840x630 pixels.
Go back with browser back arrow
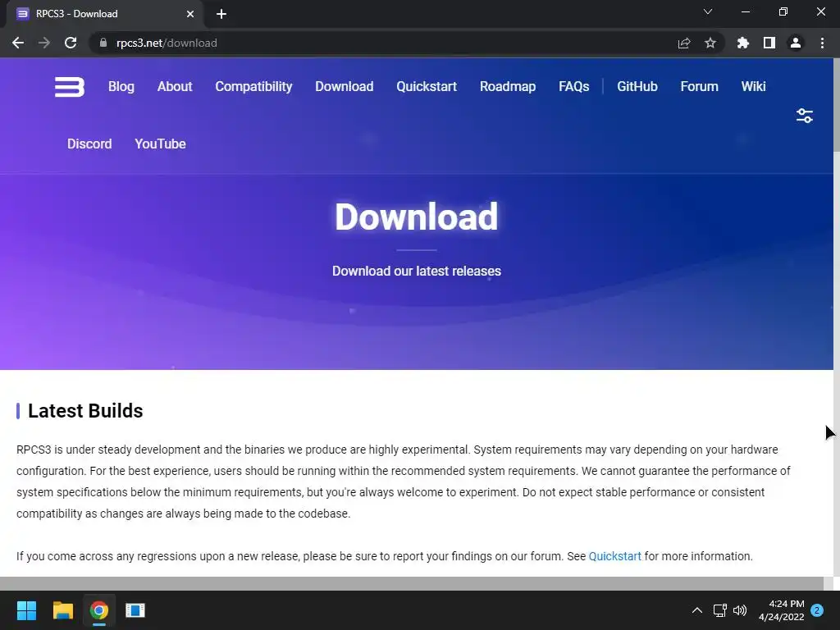[18, 43]
